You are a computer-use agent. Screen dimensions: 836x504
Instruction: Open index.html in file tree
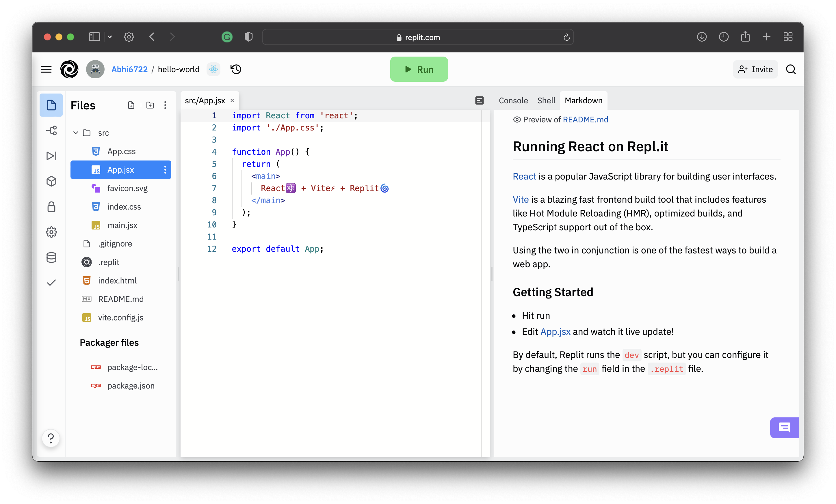[x=121, y=281]
